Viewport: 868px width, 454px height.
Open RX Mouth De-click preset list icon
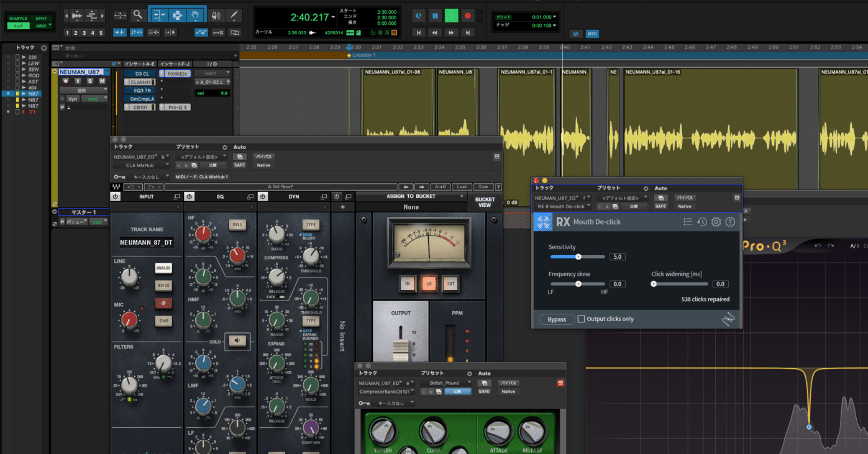click(688, 222)
